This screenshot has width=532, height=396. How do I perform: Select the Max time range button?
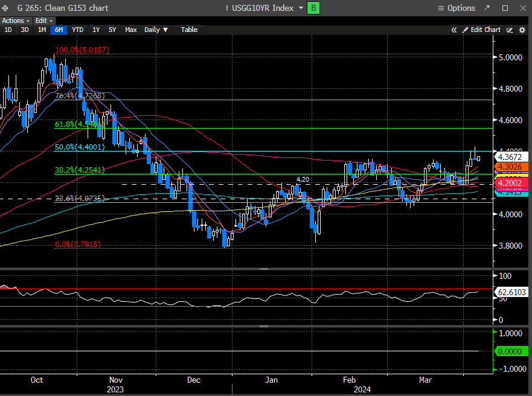(x=131, y=30)
